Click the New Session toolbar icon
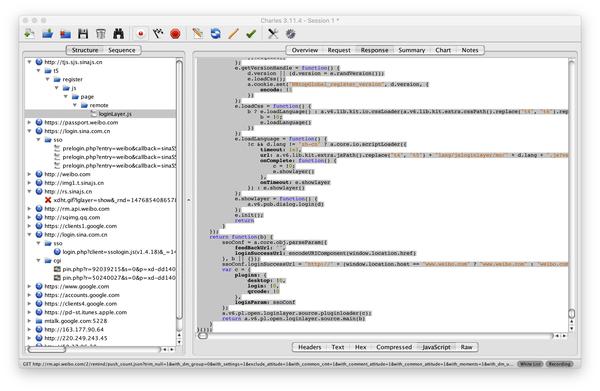 pos(29,34)
